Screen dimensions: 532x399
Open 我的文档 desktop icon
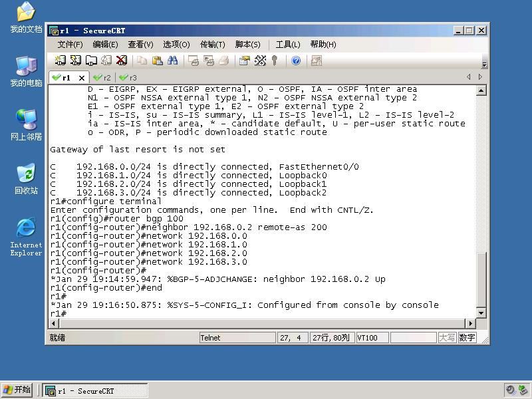pyautogui.click(x=26, y=17)
